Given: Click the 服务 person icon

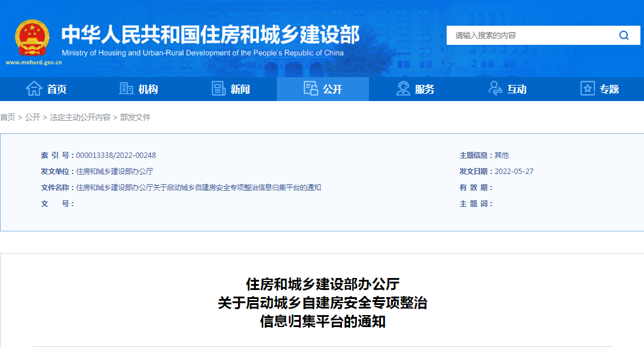Looking at the screenshot, I should [x=403, y=88].
